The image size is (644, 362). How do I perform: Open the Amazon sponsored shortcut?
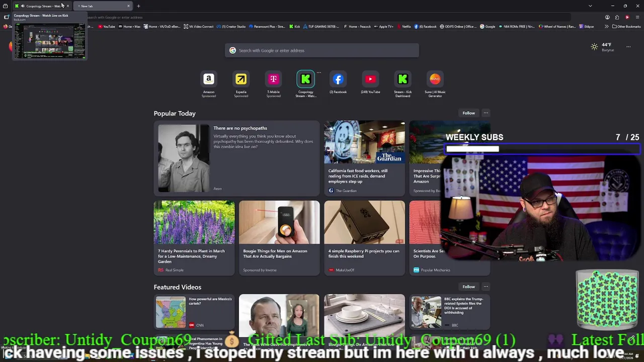click(209, 84)
